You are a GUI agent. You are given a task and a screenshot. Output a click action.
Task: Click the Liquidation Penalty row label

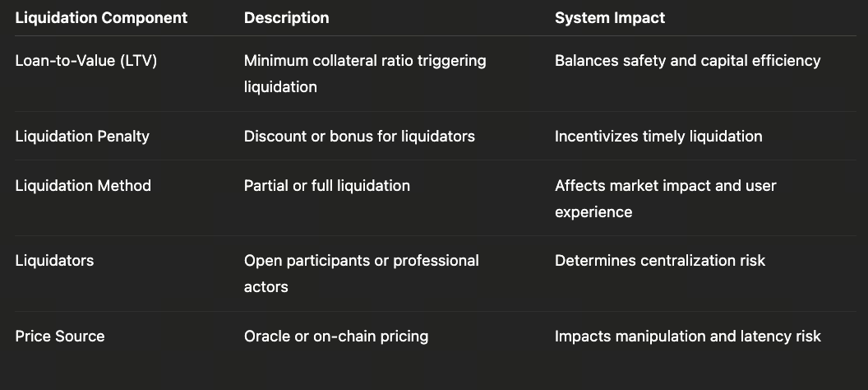[82, 137]
